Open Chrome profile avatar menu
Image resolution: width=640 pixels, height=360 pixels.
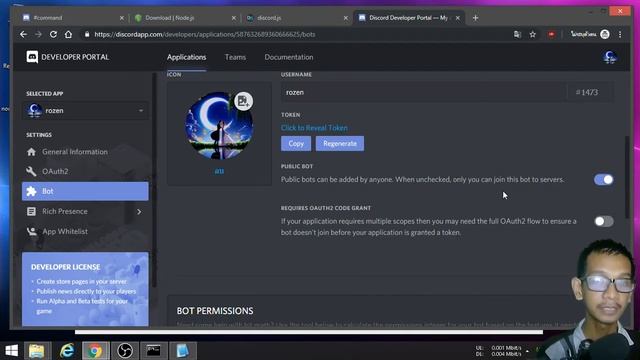[605, 35]
